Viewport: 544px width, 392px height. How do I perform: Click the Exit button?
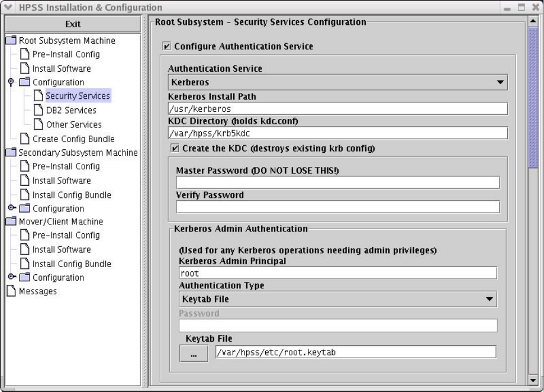73,24
